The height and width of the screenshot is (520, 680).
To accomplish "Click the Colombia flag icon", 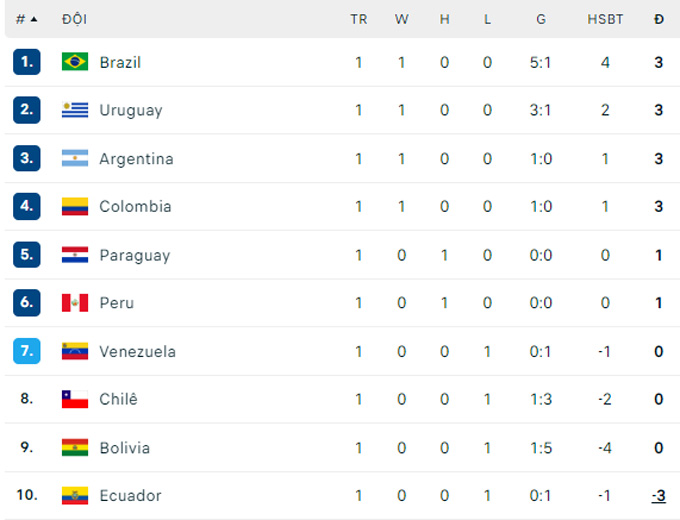I will (x=75, y=206).
